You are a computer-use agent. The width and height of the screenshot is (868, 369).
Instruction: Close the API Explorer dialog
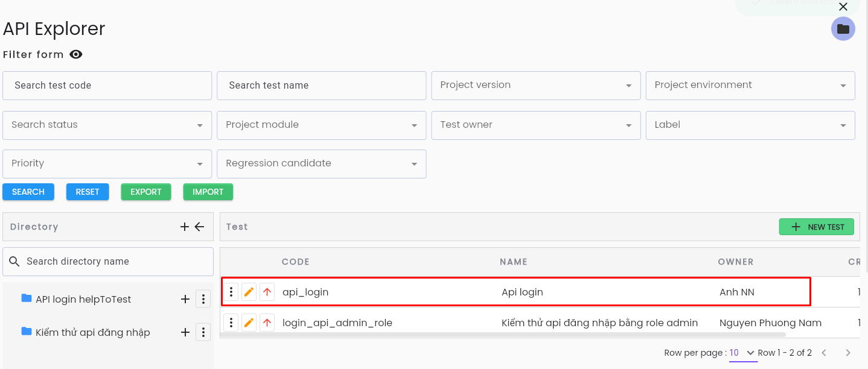click(843, 7)
